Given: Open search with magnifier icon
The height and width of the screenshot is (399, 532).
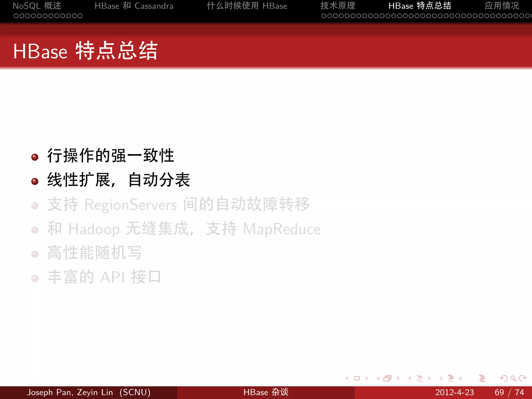Looking at the screenshot, I should [x=513, y=378].
